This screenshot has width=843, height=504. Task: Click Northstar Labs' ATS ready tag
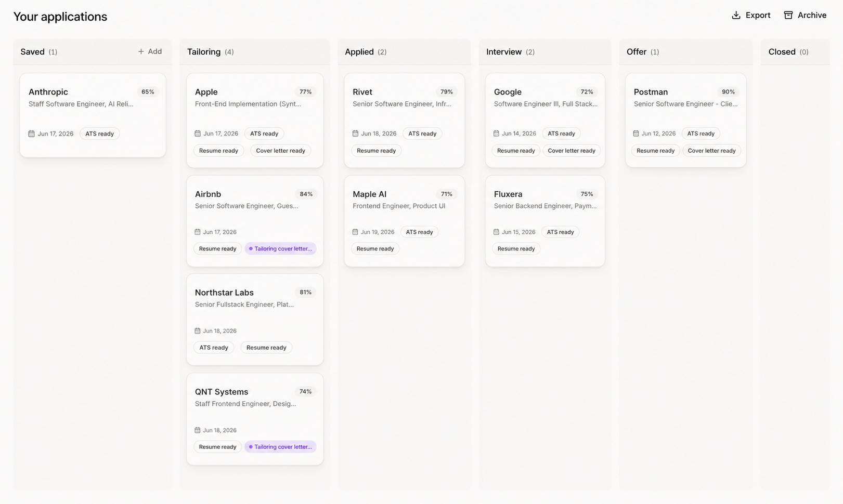tap(214, 348)
